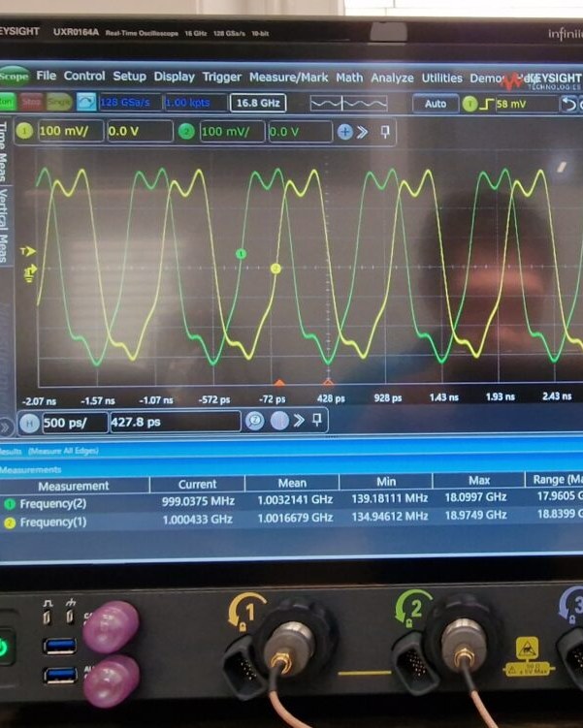Click the green Scope logo button
Screen dimensions: 583x728
tap(14, 77)
